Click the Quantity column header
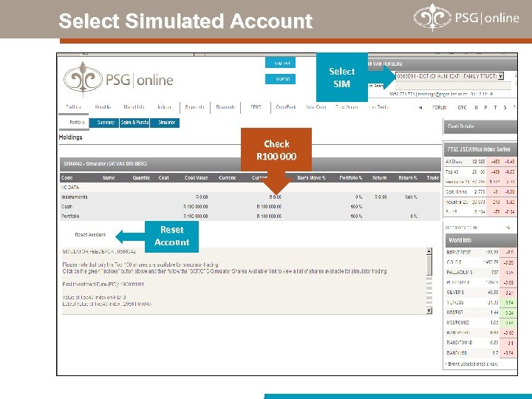The height and width of the screenshot is (399, 532). tap(141, 178)
